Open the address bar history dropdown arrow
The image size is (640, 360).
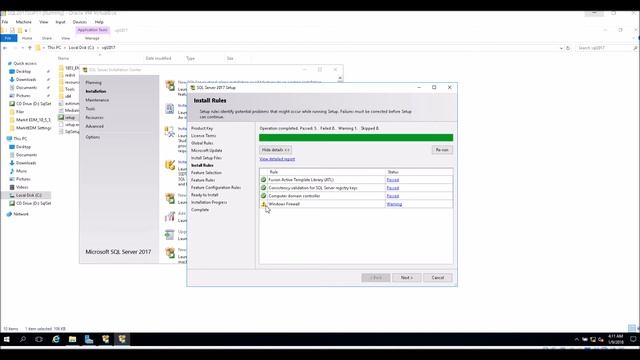coord(561,48)
